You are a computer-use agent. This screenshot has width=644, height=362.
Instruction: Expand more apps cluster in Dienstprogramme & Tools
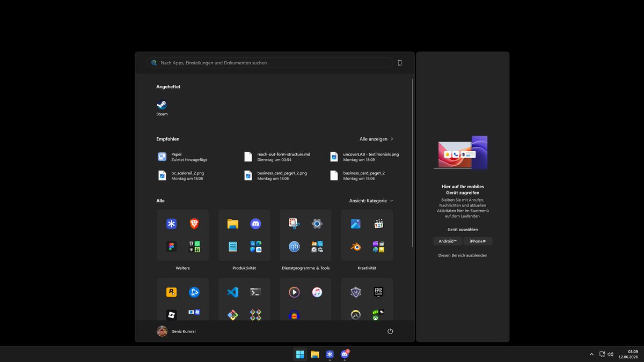[x=317, y=247]
